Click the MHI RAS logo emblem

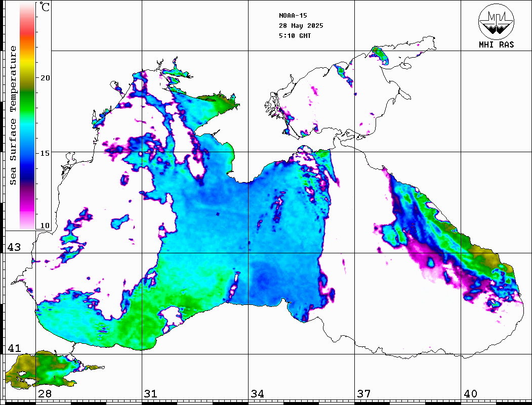(496, 21)
